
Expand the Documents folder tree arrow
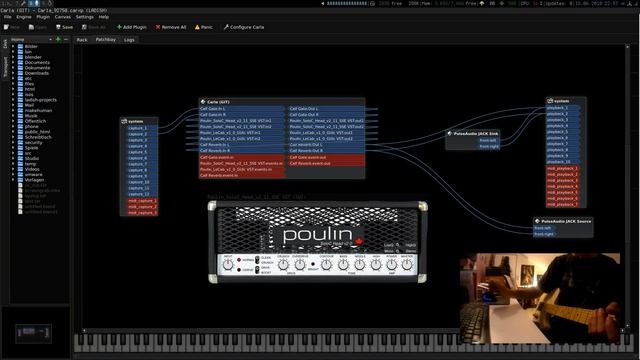(13, 62)
